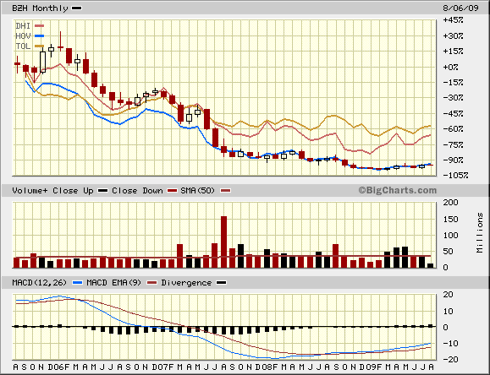The height and width of the screenshot is (375, 490).
Task: Click the -105% price axis label
Action: [x=455, y=175]
